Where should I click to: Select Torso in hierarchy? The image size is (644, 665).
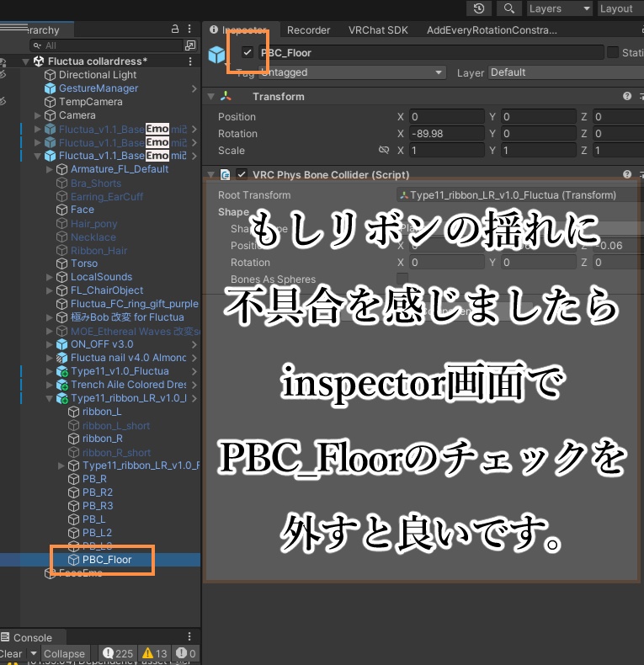click(x=84, y=263)
